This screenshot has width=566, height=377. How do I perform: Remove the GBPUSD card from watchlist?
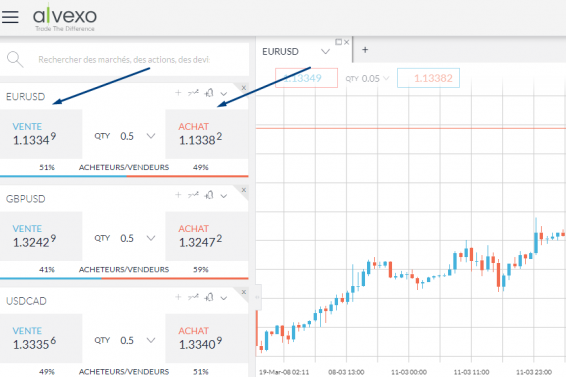(x=244, y=190)
